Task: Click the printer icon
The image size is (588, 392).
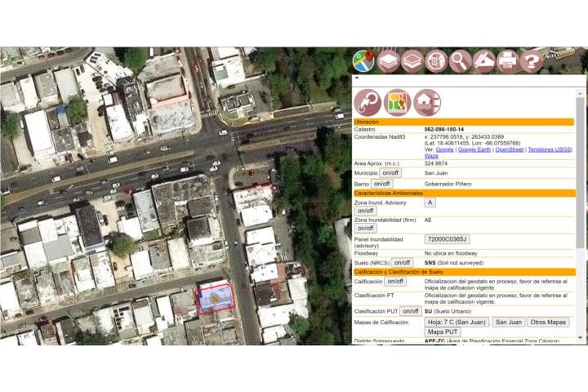Action: (508, 60)
